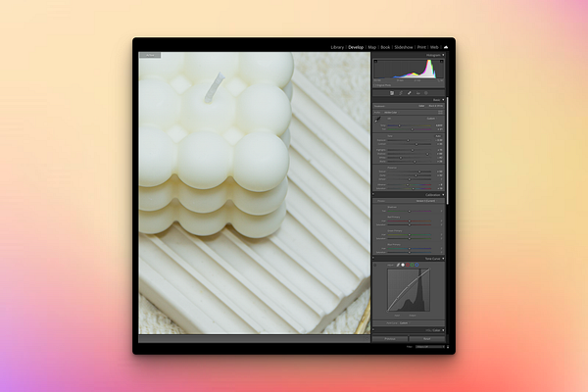The height and width of the screenshot is (392, 588).
Task: Select the green channel curve
Action: pyautogui.click(x=413, y=265)
